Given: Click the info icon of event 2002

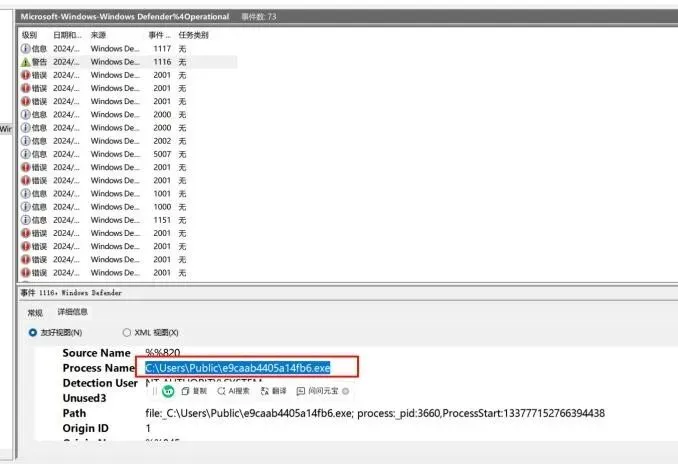Looking at the screenshot, I should (26, 141).
